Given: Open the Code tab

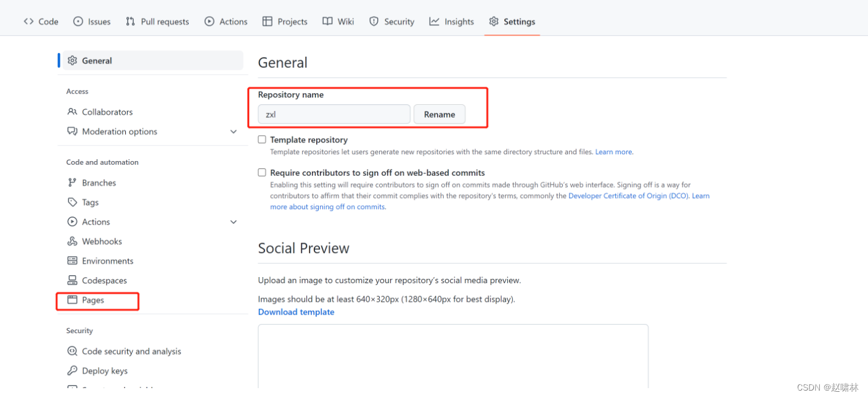Looking at the screenshot, I should coord(41,22).
